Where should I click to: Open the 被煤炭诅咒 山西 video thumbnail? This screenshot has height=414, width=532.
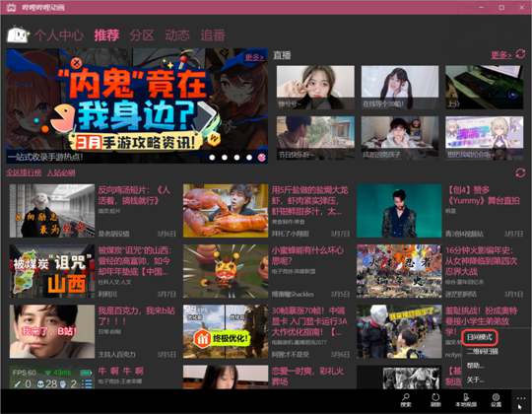coord(52,271)
